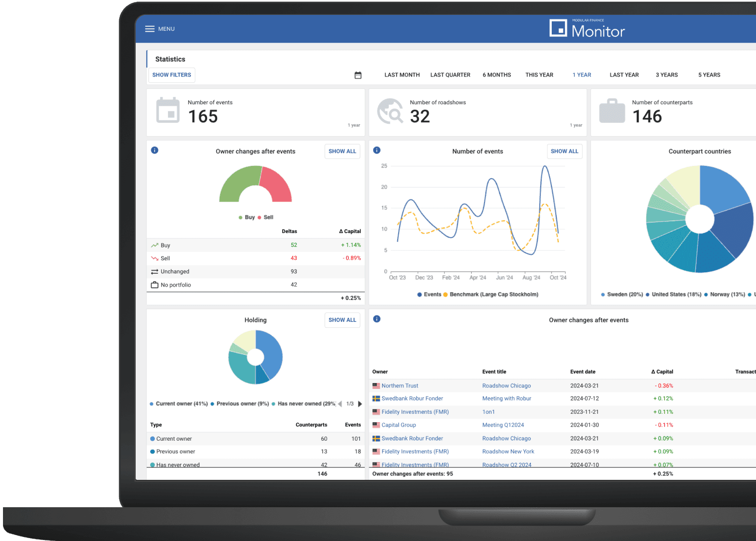Click the info icon beside Number of events chart
Screen dimensions: 756x541
click(377, 150)
